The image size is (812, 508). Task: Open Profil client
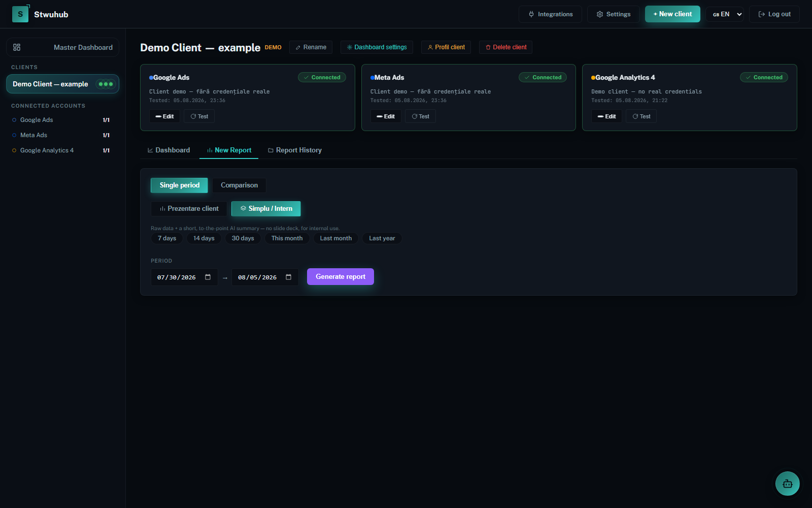coord(446,47)
